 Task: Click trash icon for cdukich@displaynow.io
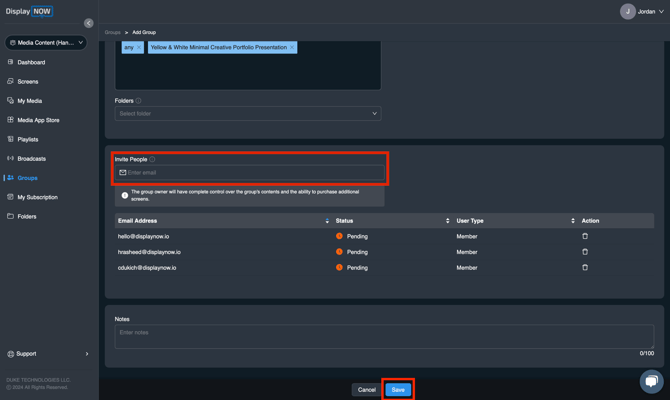(585, 268)
